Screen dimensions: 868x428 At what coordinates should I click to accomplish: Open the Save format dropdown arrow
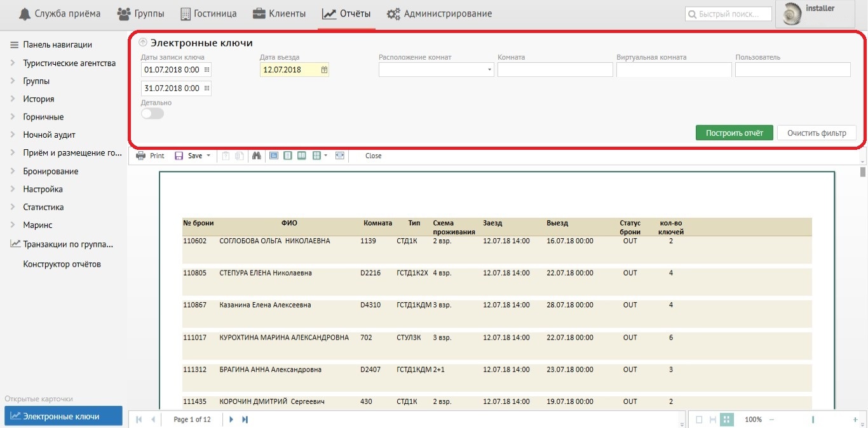[x=208, y=156]
